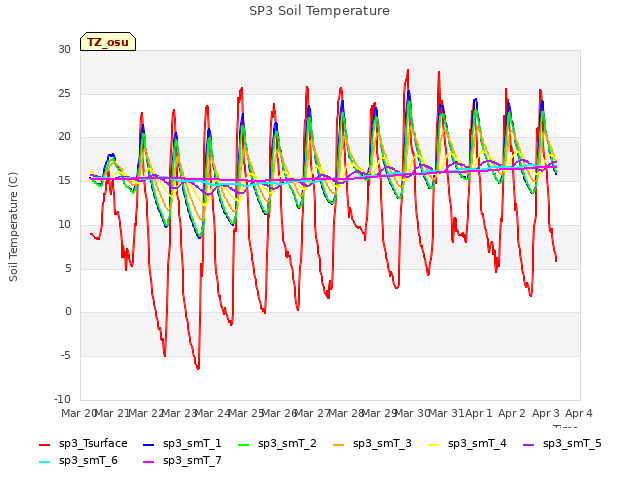Click the Soil Temperature (C) axis label
Viewport: 640px width, 480px height.
coord(13,227)
